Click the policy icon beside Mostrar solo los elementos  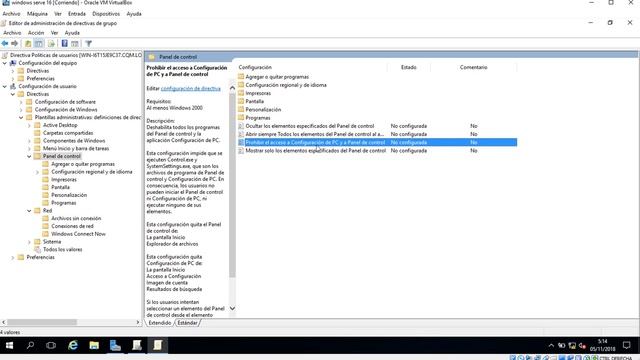click(241, 151)
